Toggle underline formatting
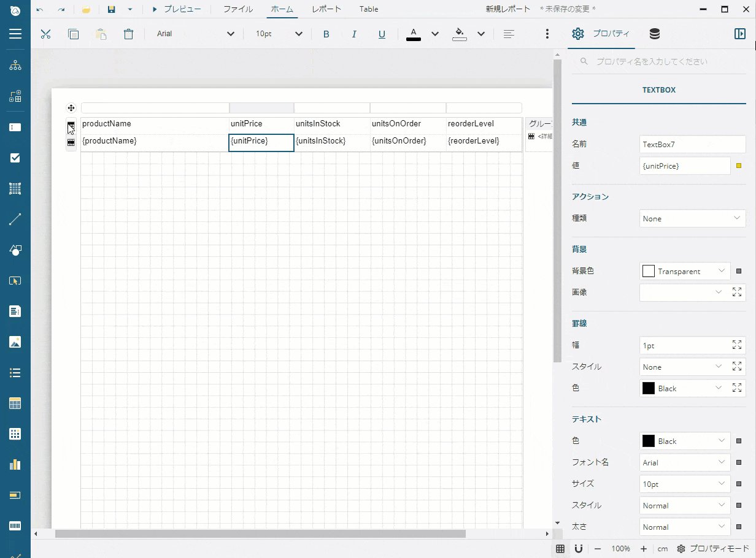 (x=382, y=34)
